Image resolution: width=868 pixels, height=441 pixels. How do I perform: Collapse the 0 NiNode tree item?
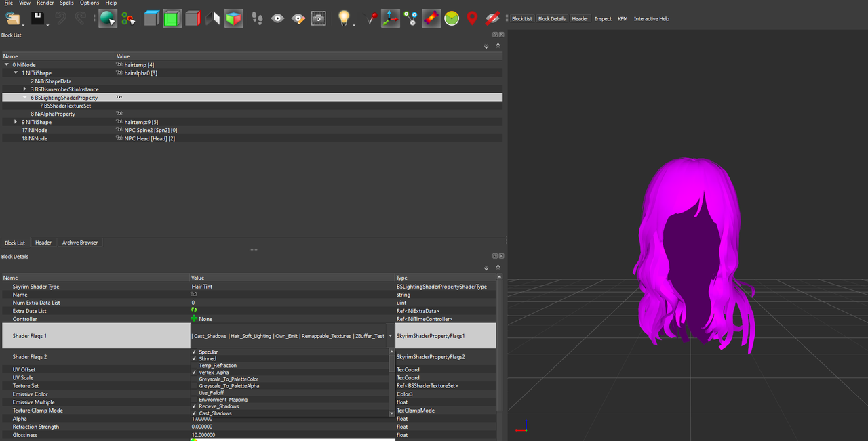coord(7,65)
